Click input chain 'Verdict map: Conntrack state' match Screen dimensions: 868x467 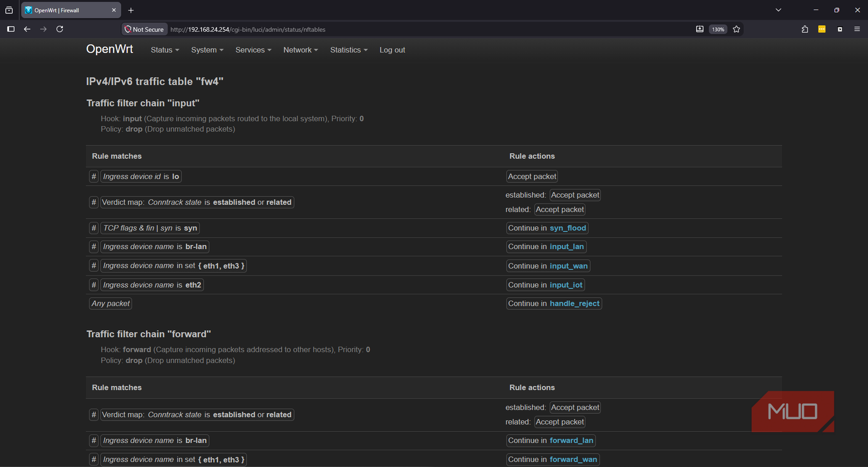click(x=197, y=202)
